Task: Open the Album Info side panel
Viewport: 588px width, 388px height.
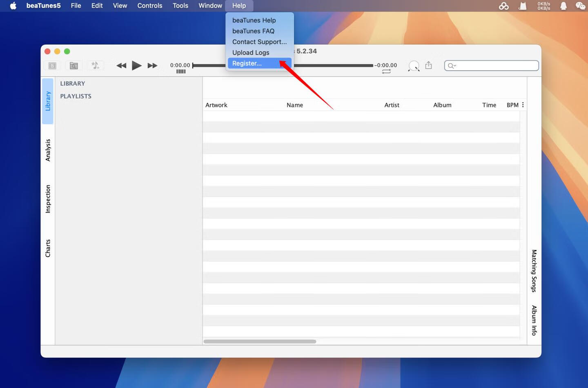Action: [534, 320]
